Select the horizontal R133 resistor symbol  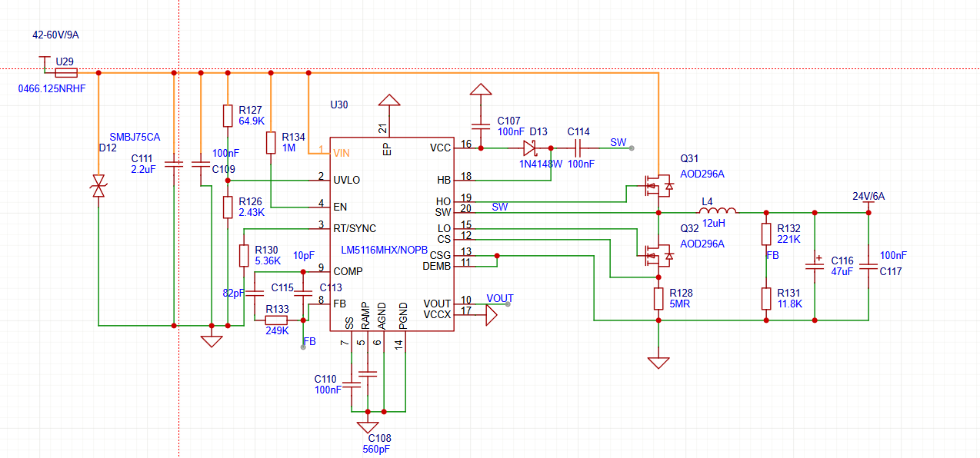276,320
